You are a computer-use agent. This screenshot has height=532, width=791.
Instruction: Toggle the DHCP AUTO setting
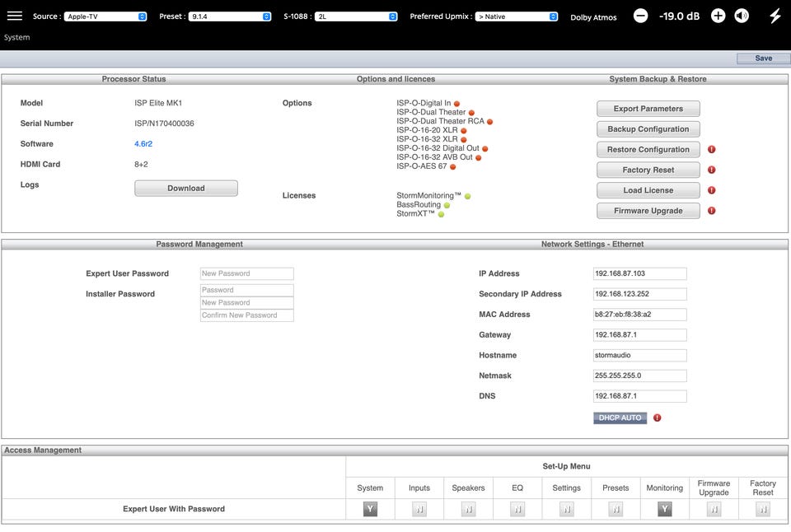coord(620,418)
